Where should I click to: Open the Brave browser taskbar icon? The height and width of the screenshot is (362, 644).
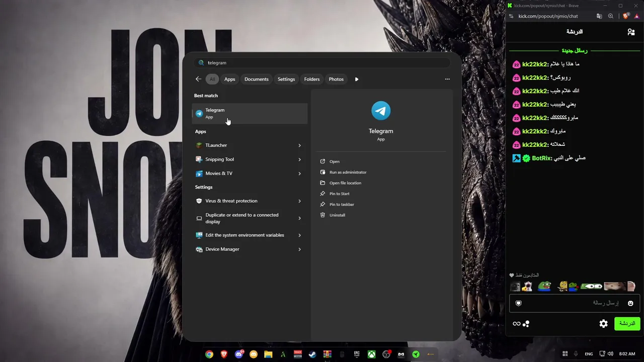click(x=224, y=354)
